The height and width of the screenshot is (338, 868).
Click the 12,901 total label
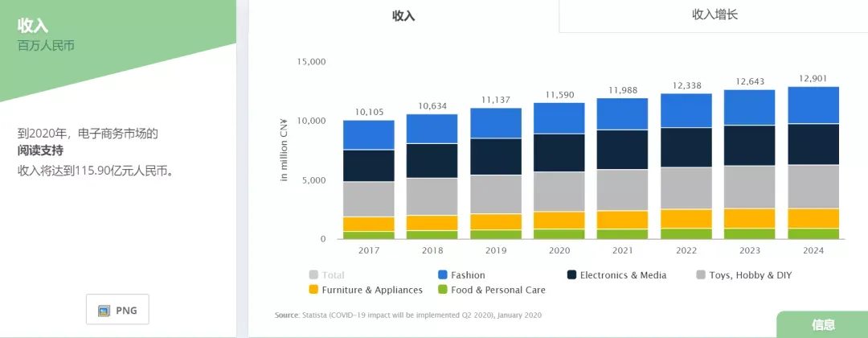[x=812, y=79]
